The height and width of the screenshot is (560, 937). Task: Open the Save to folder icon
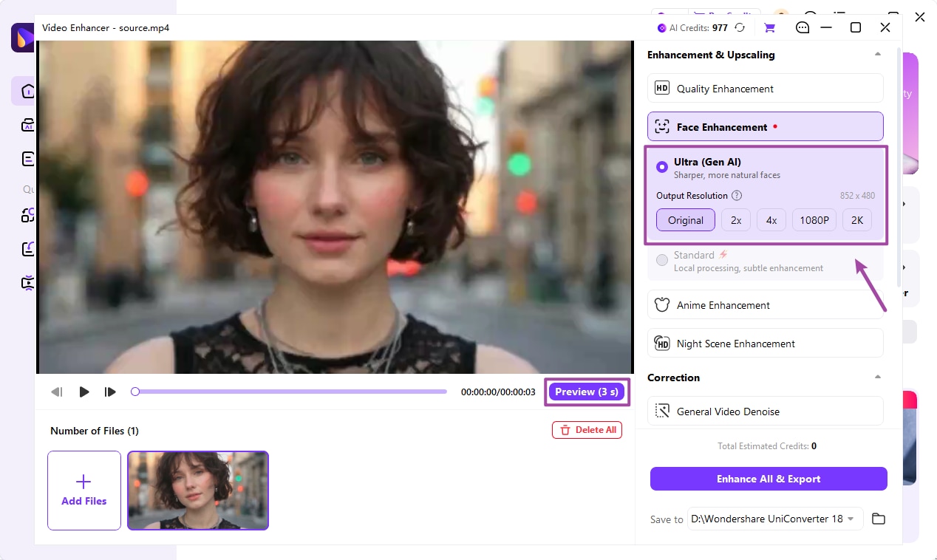pyautogui.click(x=878, y=519)
